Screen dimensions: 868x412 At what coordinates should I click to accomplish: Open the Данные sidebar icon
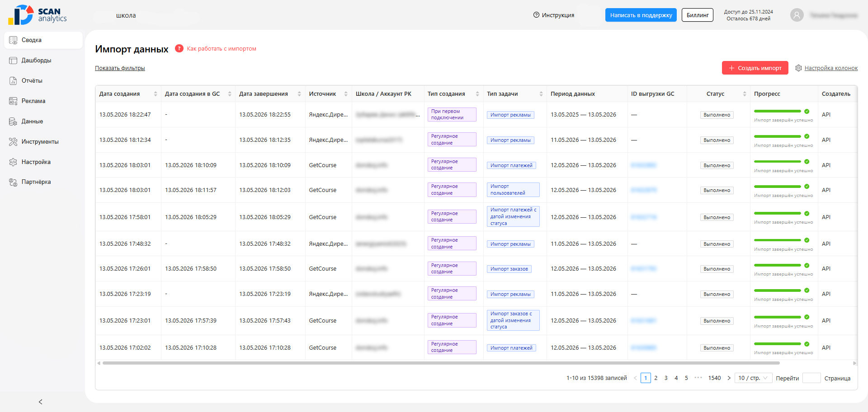pyautogui.click(x=13, y=122)
